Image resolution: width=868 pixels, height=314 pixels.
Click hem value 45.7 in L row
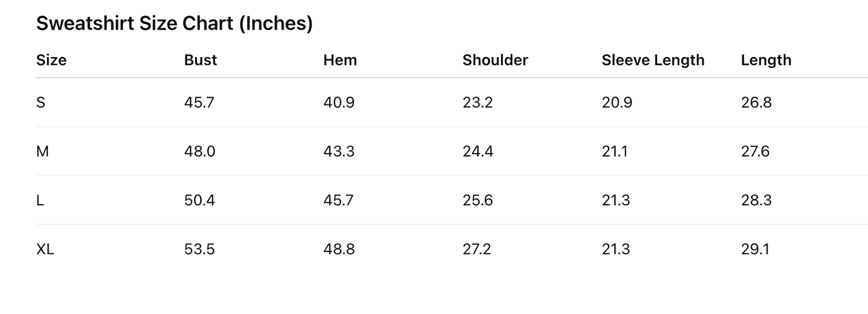(x=339, y=201)
